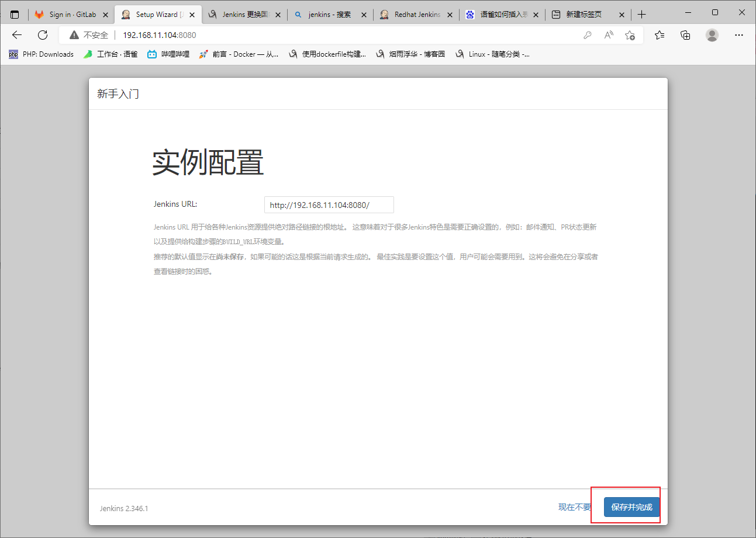Open 前言 - Docker bookmark
This screenshot has height=538, width=756.
click(239, 54)
